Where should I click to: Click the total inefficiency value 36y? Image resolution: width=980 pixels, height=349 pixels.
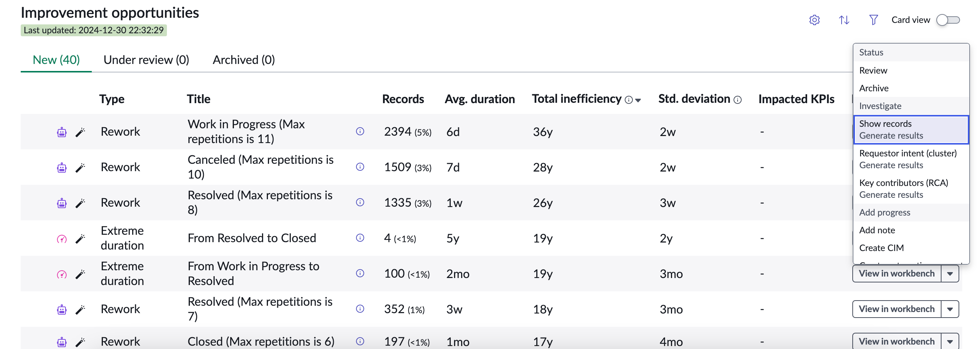543,132
